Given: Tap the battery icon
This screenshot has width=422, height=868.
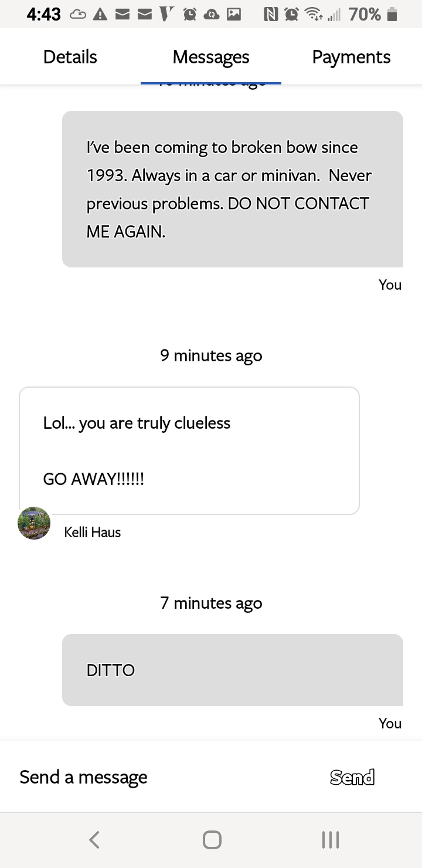Looking at the screenshot, I should pos(392,15).
